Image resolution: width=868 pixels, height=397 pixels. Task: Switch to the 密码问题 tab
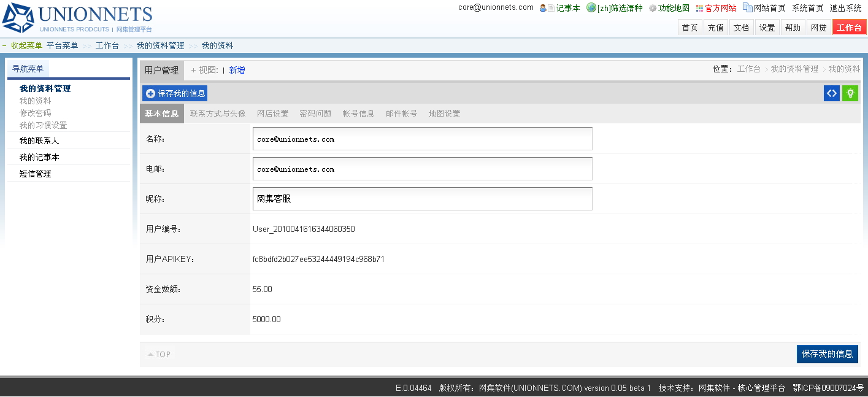tap(315, 114)
